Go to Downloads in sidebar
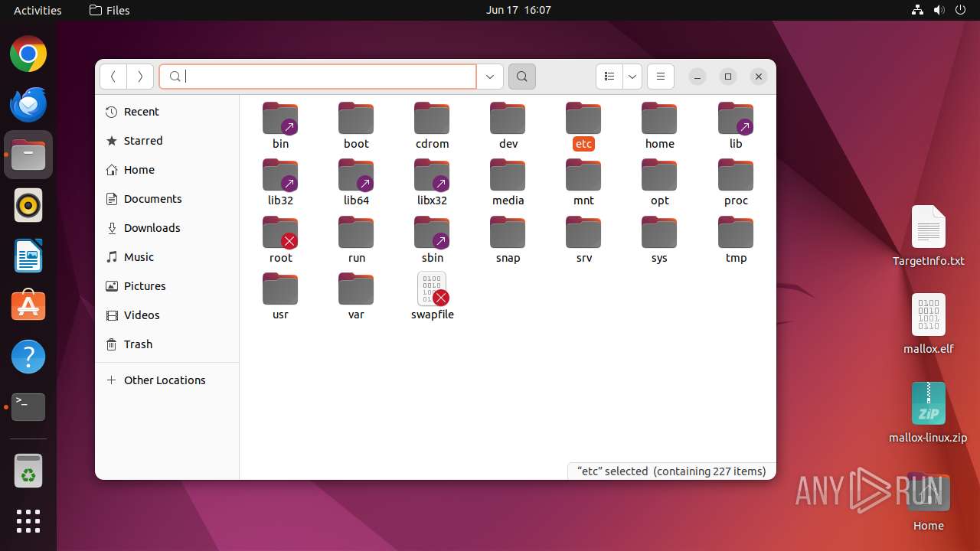 coord(167,228)
